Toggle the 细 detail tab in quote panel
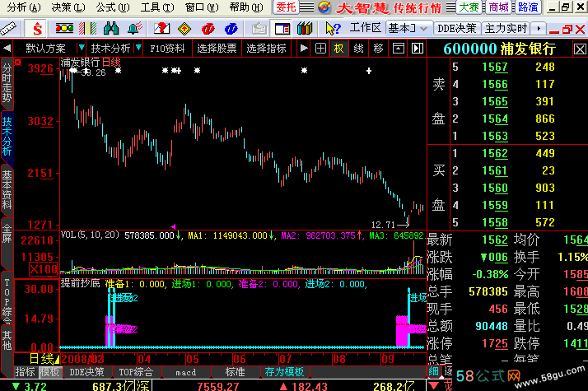The image size is (588, 391). [434, 371]
